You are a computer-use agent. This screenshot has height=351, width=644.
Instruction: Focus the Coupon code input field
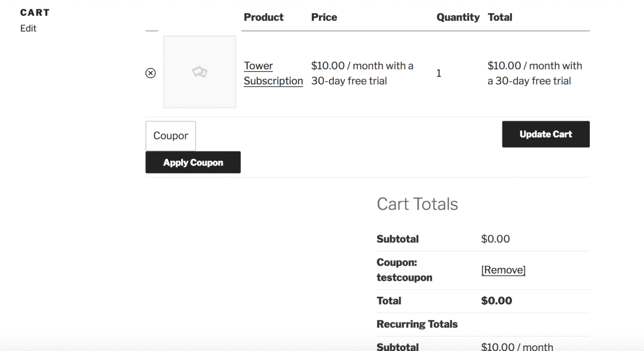click(x=170, y=136)
